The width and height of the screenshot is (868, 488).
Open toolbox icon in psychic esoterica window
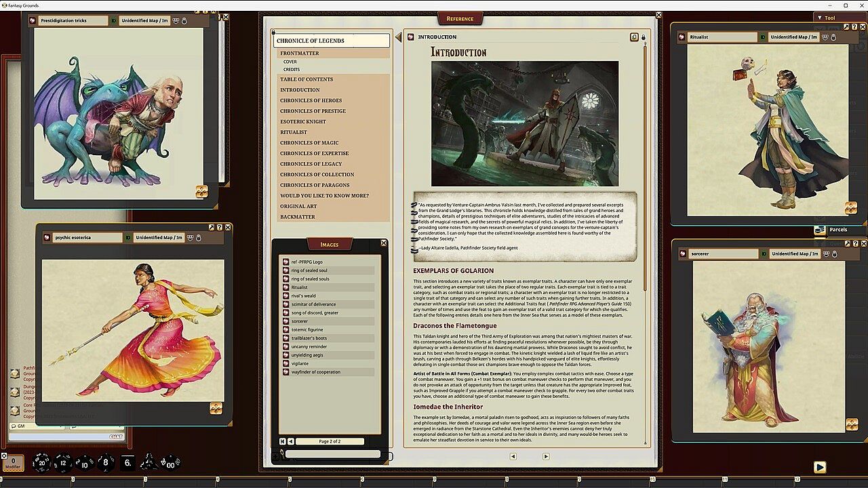click(x=216, y=407)
